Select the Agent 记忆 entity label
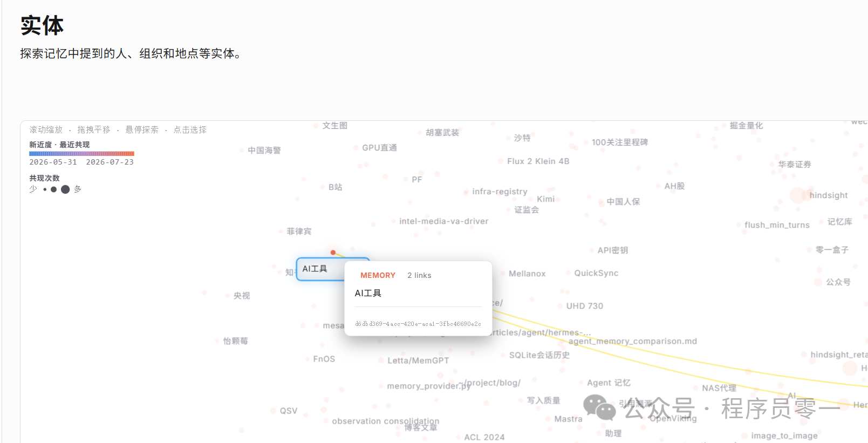 (x=609, y=383)
